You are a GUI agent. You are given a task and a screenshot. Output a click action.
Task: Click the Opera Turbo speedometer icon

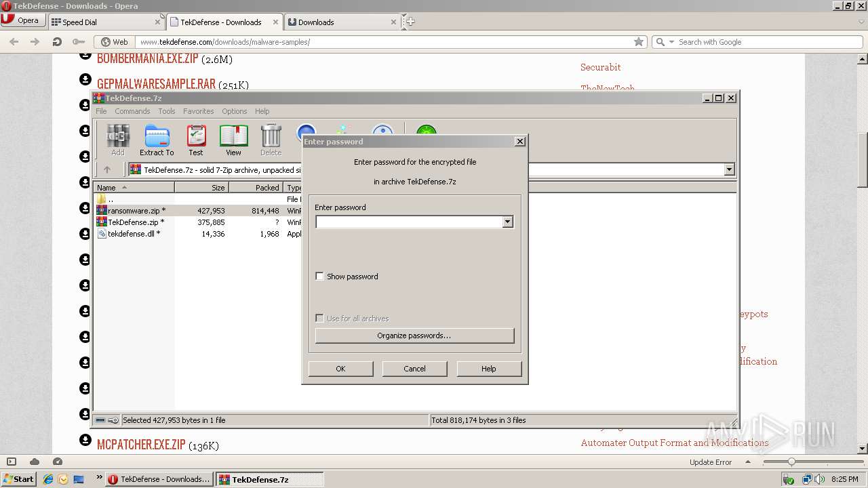pyautogui.click(x=58, y=462)
